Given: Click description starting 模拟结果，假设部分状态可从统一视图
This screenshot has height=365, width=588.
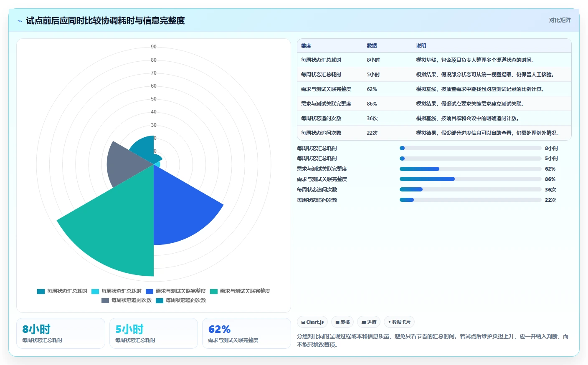Looking at the screenshot, I should point(485,75).
